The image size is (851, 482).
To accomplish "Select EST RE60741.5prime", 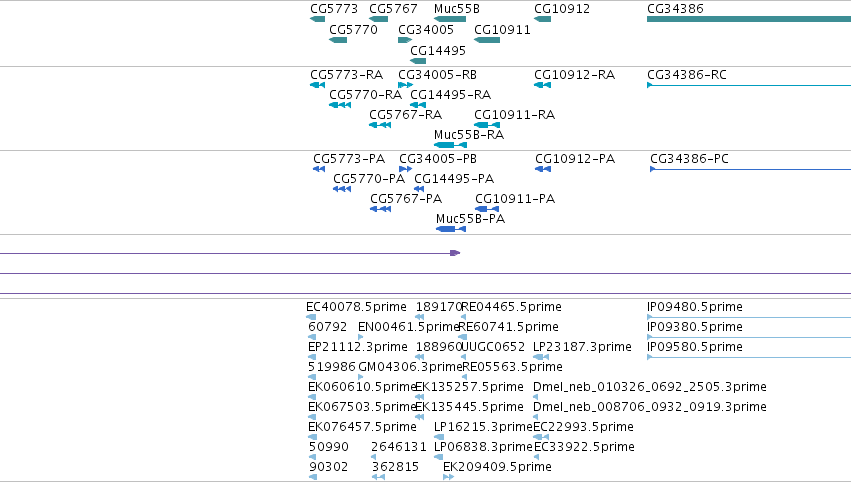I will [x=509, y=327].
